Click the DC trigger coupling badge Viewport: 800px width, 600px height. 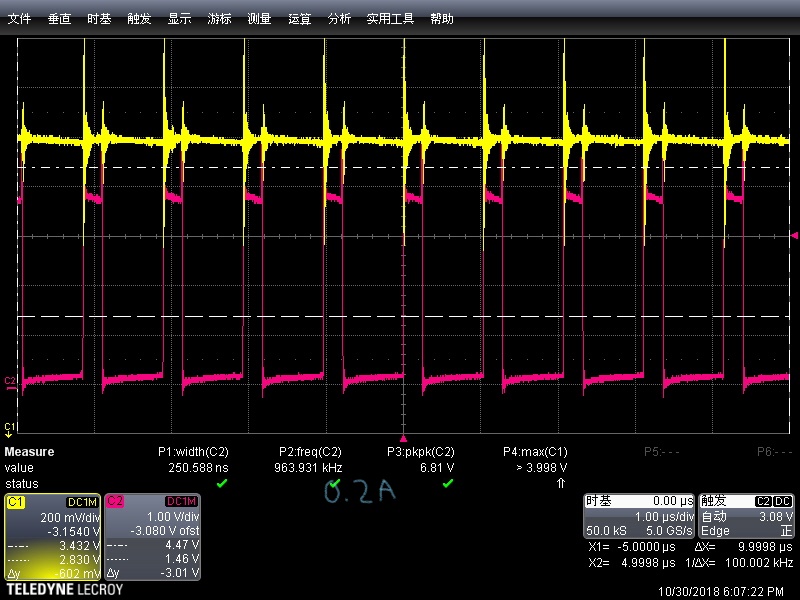point(783,502)
